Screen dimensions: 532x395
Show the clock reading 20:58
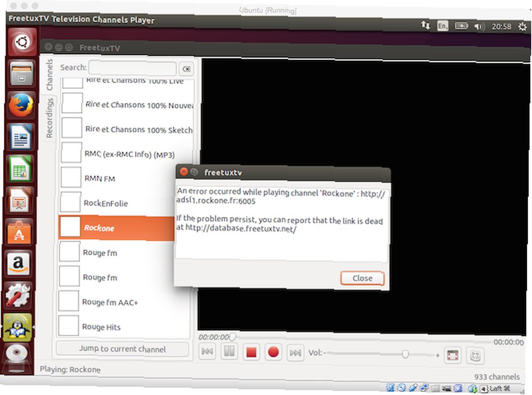click(x=501, y=27)
